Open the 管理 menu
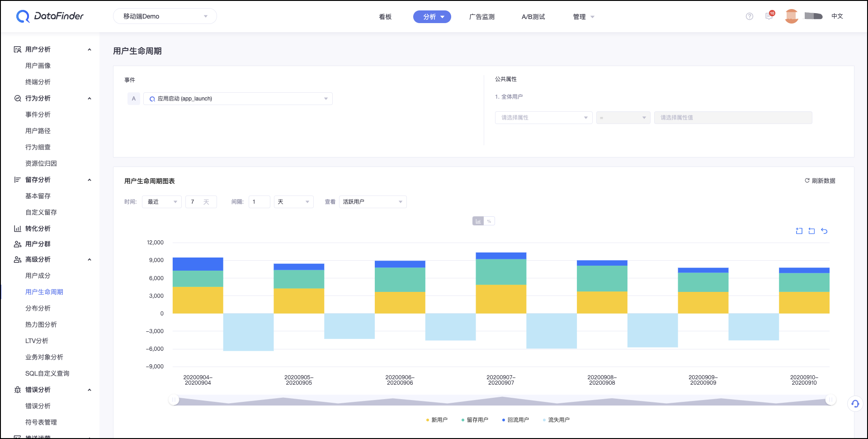This screenshot has height=439, width=868. point(584,17)
